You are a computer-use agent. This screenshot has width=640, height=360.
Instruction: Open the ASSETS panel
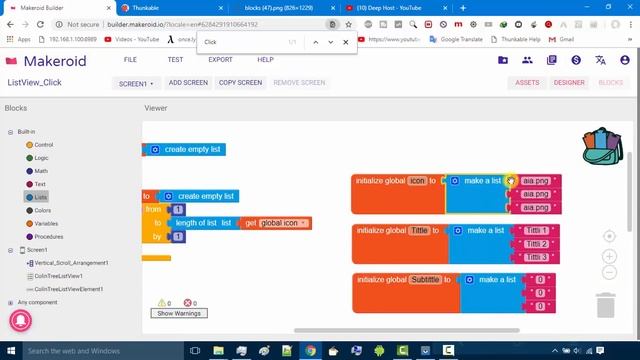(527, 82)
